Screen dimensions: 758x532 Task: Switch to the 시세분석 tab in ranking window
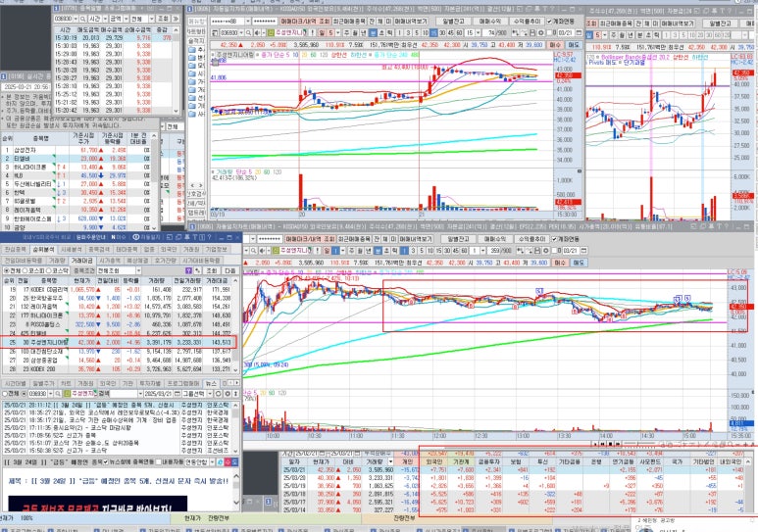[x=71, y=249]
